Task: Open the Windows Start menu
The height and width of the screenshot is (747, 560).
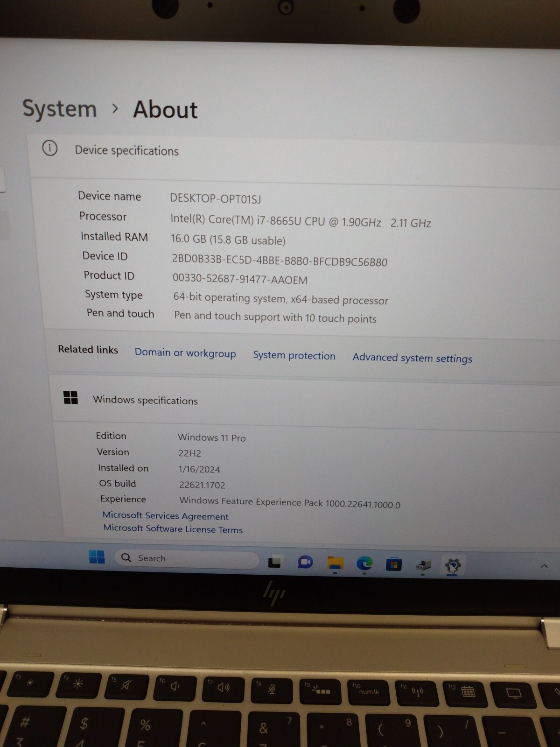Action: click(97, 557)
